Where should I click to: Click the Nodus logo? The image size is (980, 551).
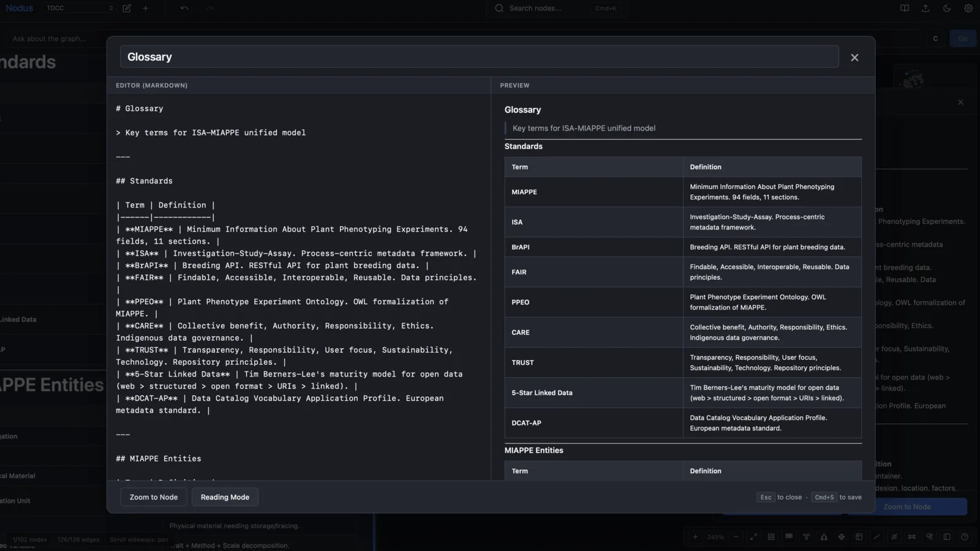click(x=20, y=8)
